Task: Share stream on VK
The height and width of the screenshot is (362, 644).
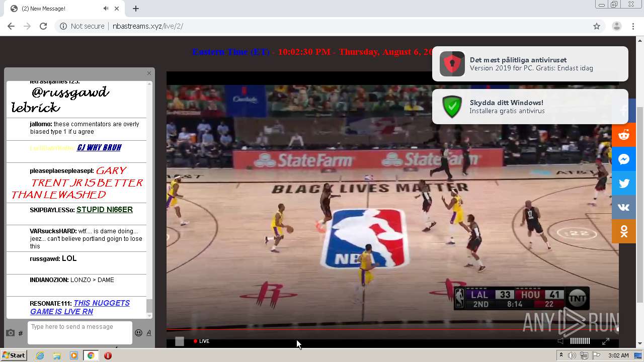Action: click(624, 208)
